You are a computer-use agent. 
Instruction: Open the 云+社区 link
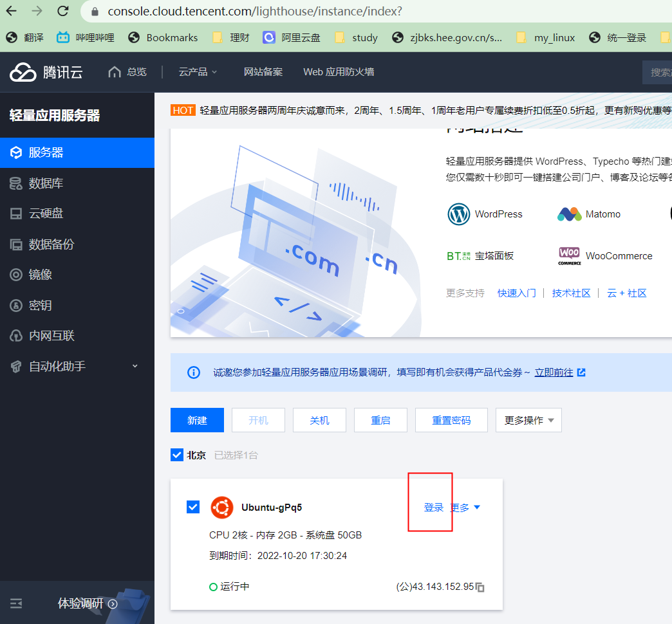[x=626, y=293]
